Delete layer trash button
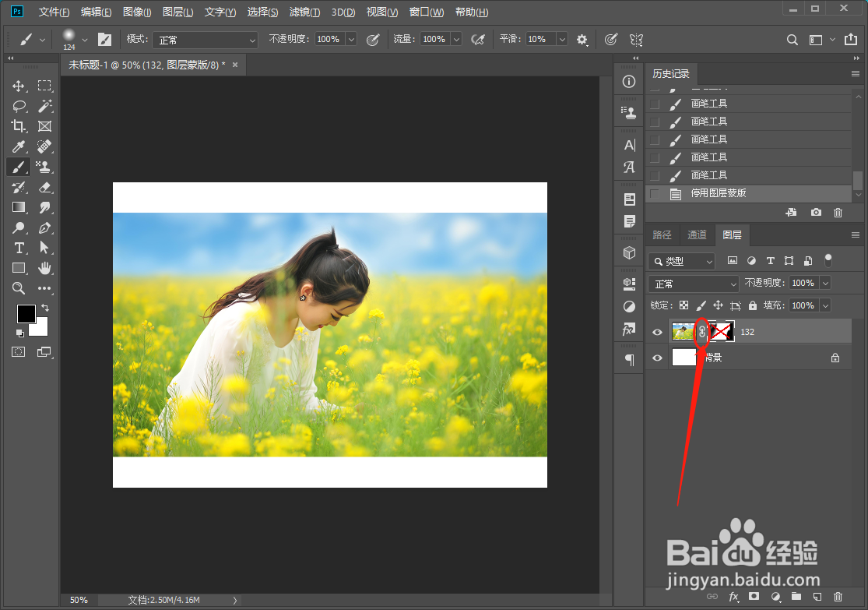This screenshot has width=868, height=610. pyautogui.click(x=838, y=596)
